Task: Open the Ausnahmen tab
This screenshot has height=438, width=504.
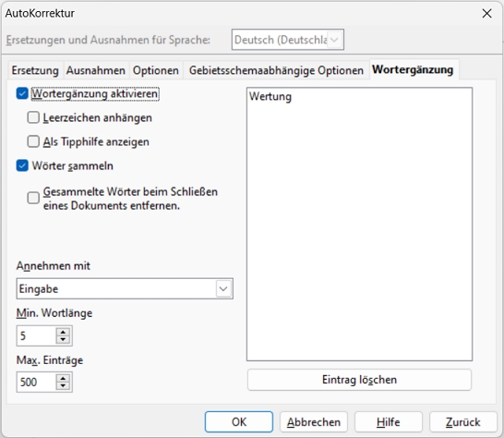Action: point(96,70)
